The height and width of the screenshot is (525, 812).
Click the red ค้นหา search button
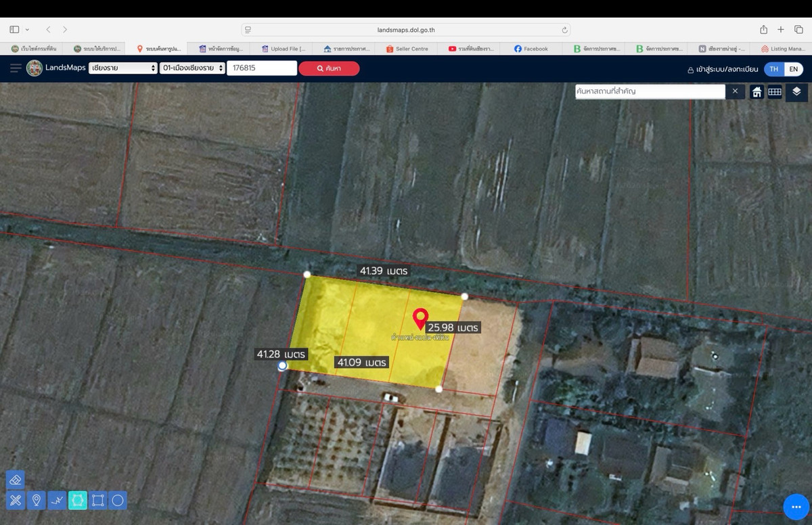329,68
